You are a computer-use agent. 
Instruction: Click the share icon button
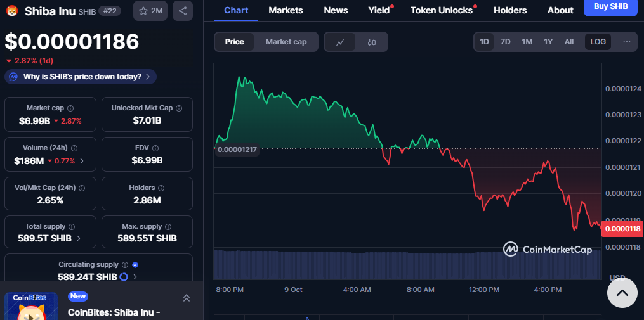click(183, 11)
